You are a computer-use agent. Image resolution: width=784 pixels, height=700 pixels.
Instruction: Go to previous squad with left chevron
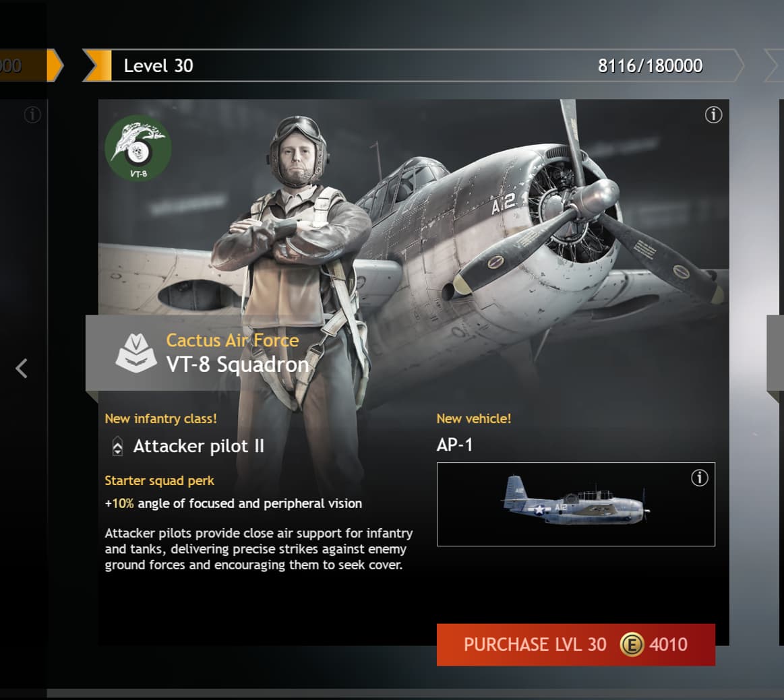(x=22, y=369)
